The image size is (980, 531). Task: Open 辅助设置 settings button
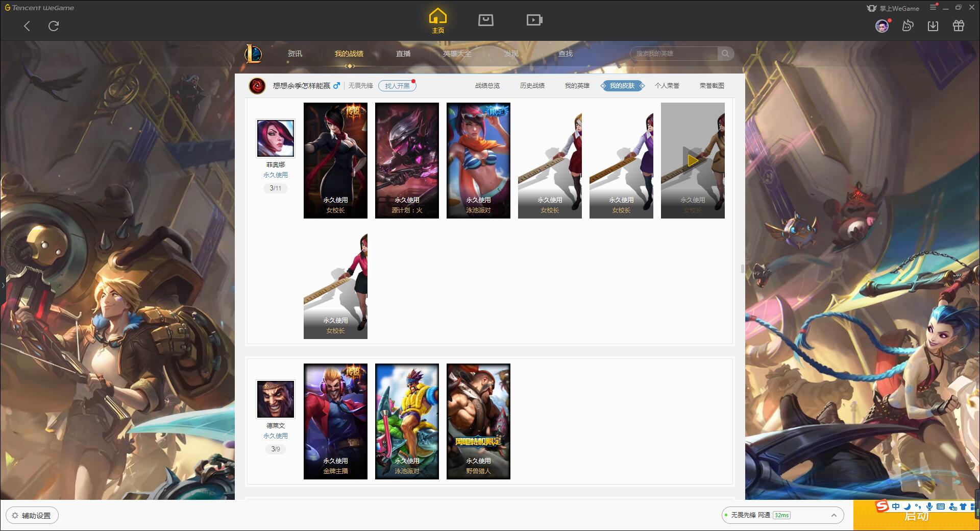click(x=32, y=515)
